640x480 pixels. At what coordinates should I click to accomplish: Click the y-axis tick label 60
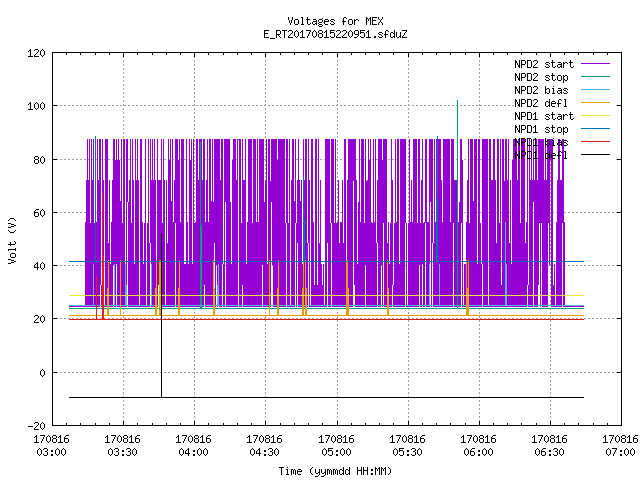click(x=40, y=213)
